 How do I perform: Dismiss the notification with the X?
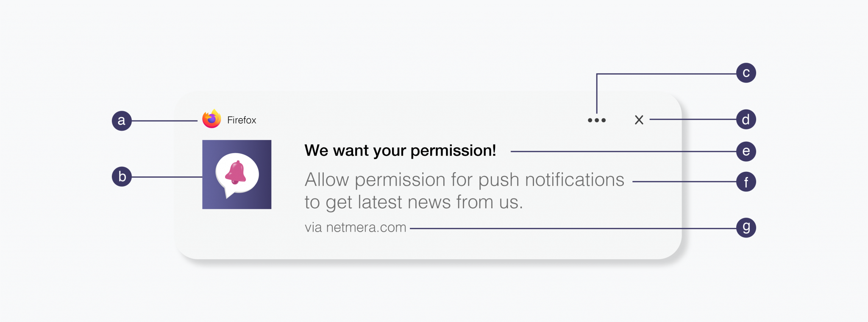click(639, 120)
